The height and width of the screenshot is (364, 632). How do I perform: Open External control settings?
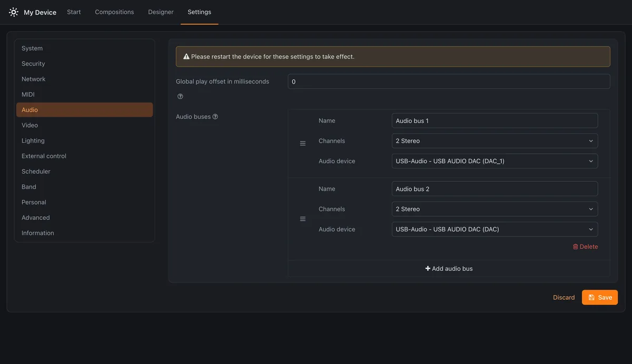[85, 156]
